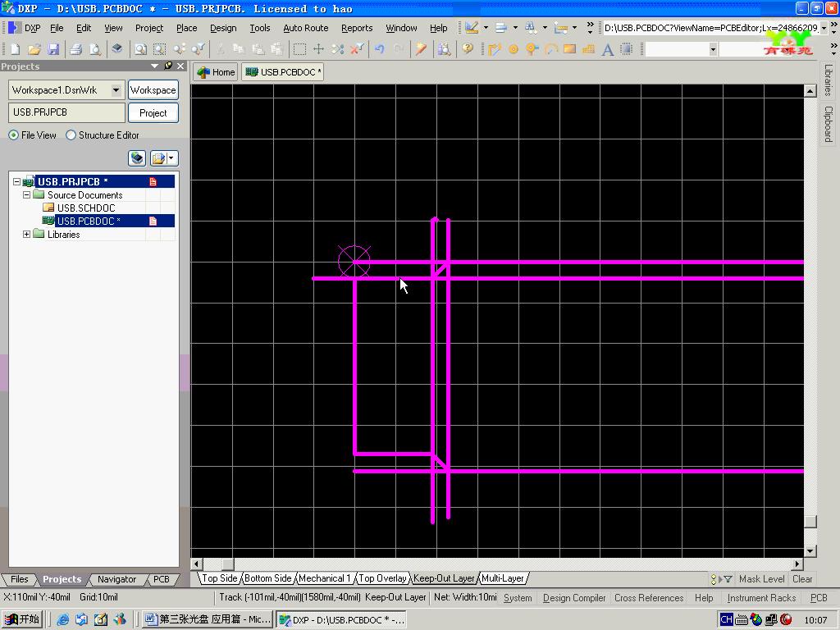This screenshot has height=630, width=840.
Task: Activate the Move Selection crosshair tool
Action: [318, 49]
